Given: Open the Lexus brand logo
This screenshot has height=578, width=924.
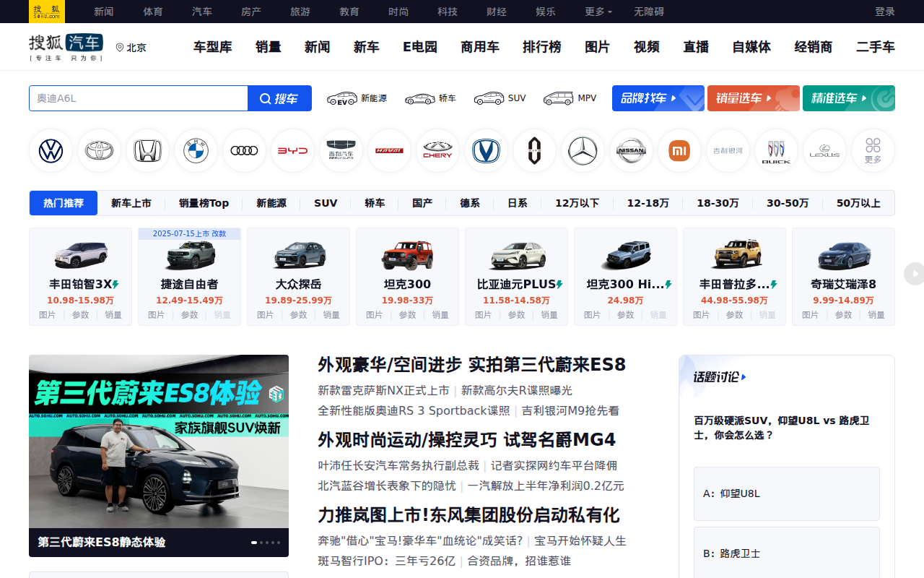Looking at the screenshot, I should (825, 151).
